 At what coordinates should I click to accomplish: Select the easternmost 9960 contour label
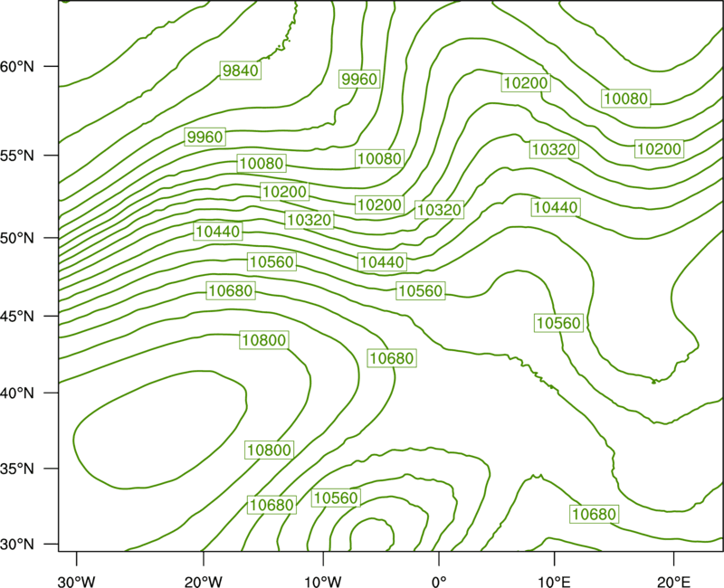pos(359,80)
